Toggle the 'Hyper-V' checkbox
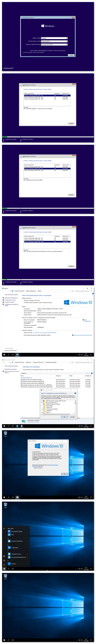 44,412
